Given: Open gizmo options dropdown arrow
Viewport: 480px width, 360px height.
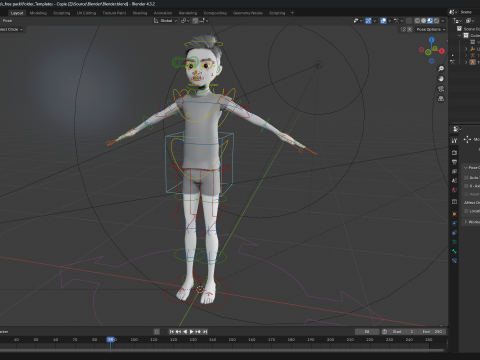Looking at the screenshot, I should [375, 21].
